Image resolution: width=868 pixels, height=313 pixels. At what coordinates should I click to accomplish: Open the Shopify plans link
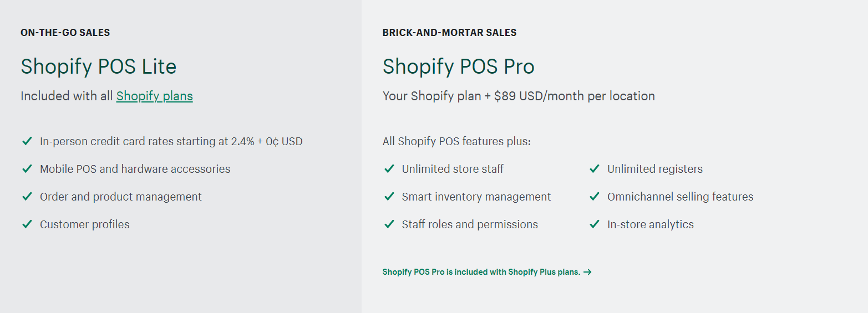[x=155, y=96]
